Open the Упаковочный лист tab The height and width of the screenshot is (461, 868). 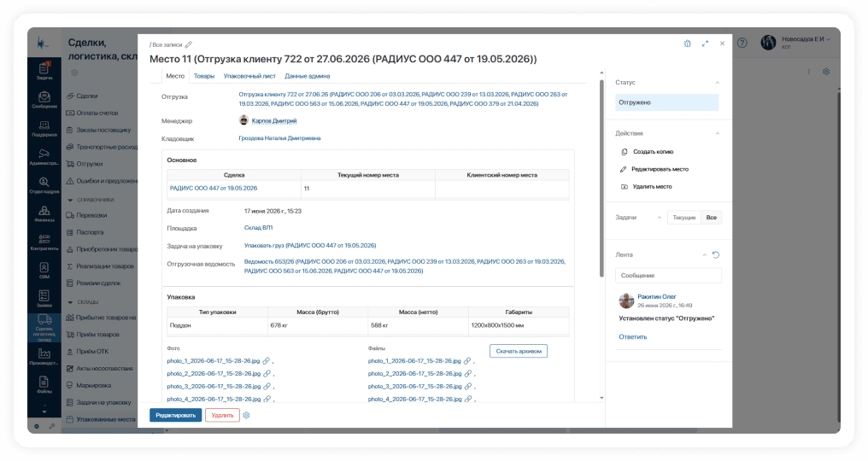click(249, 76)
